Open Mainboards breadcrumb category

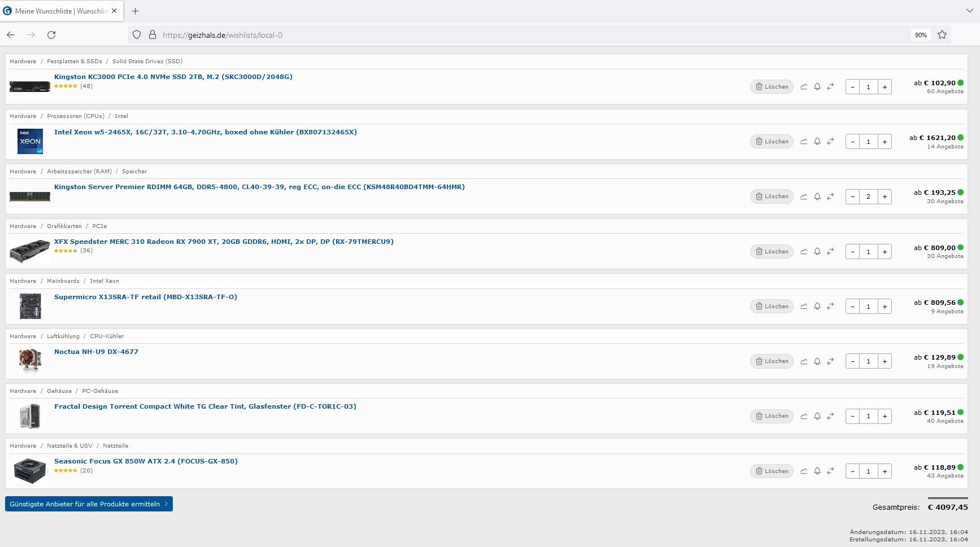tap(63, 281)
